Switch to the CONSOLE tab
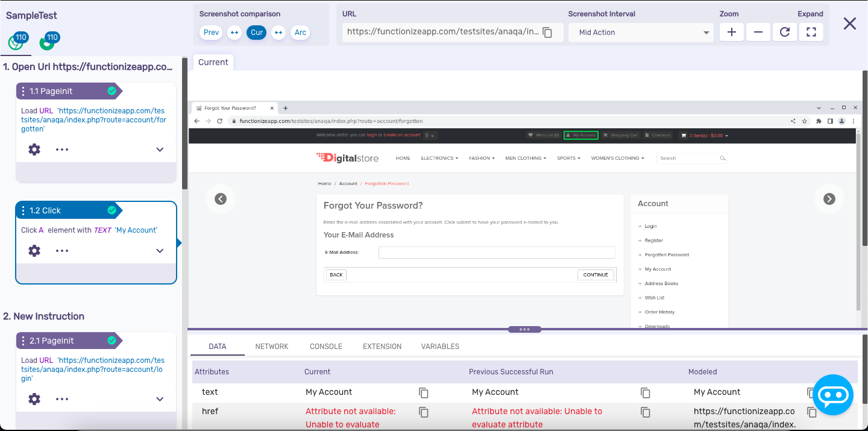Viewport: 868px width, 431px height. (326, 347)
